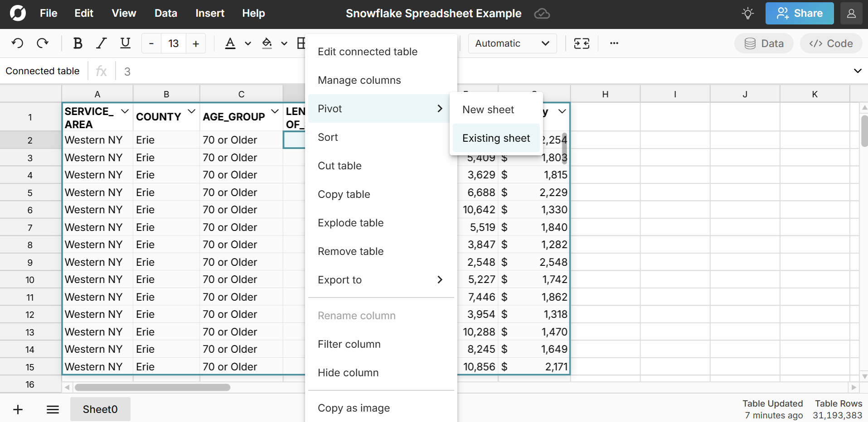Switch to the Code view toggle

coord(831,43)
